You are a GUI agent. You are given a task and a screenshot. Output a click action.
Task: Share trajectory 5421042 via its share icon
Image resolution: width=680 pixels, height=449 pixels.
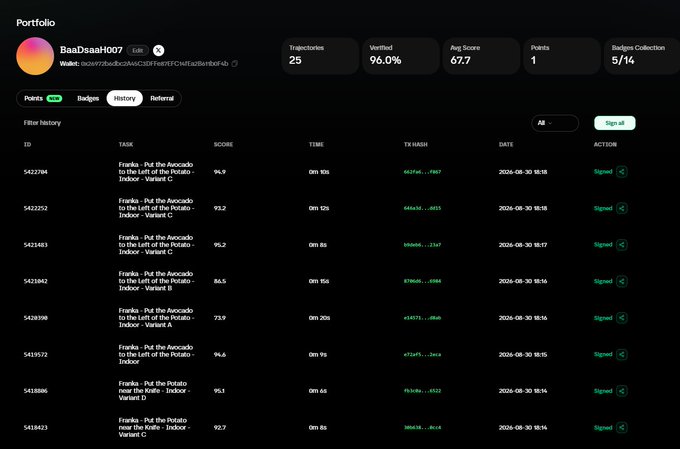click(x=621, y=281)
